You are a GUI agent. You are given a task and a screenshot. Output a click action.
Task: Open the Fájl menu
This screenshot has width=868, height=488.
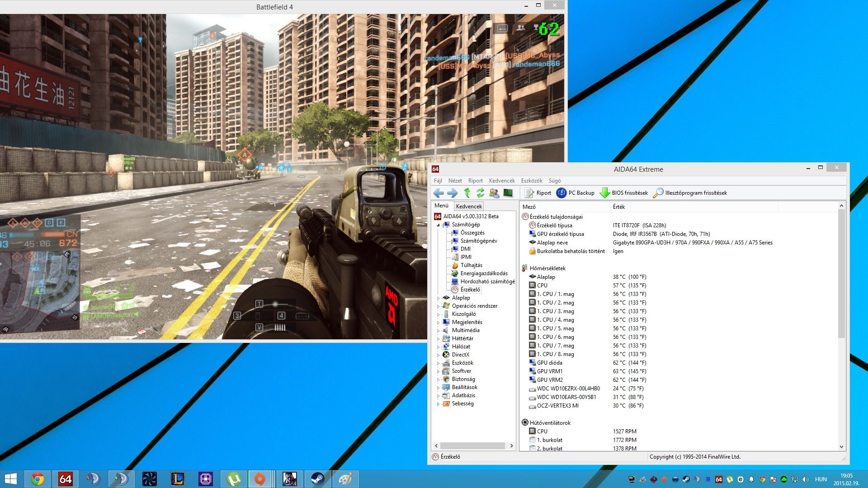438,181
